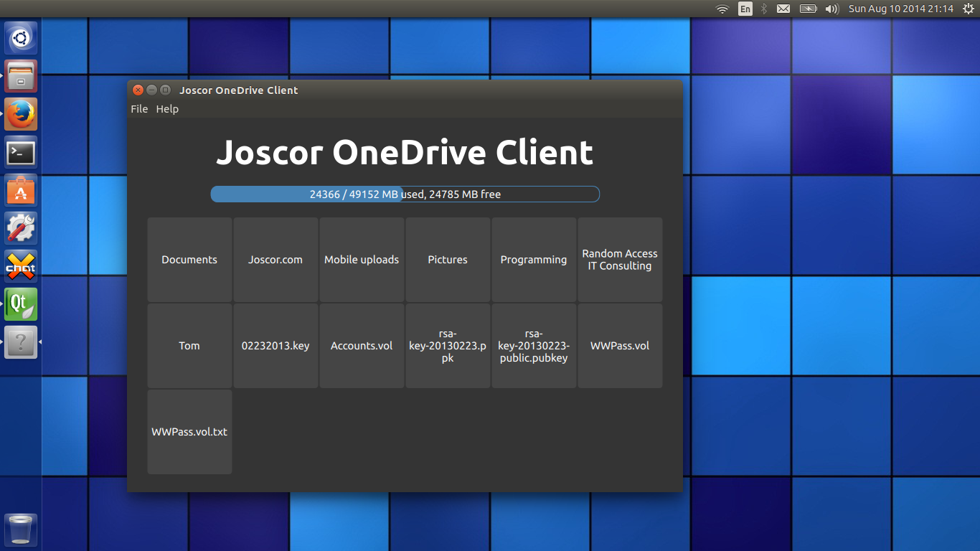Screen dimensions: 980x551
Task: Open the Help menu
Action: [x=167, y=108]
